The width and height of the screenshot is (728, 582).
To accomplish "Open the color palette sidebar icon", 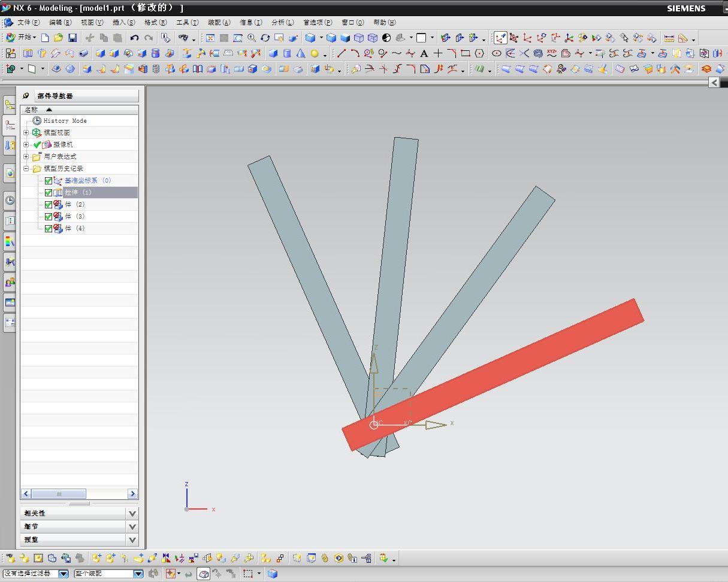I will 10,241.
